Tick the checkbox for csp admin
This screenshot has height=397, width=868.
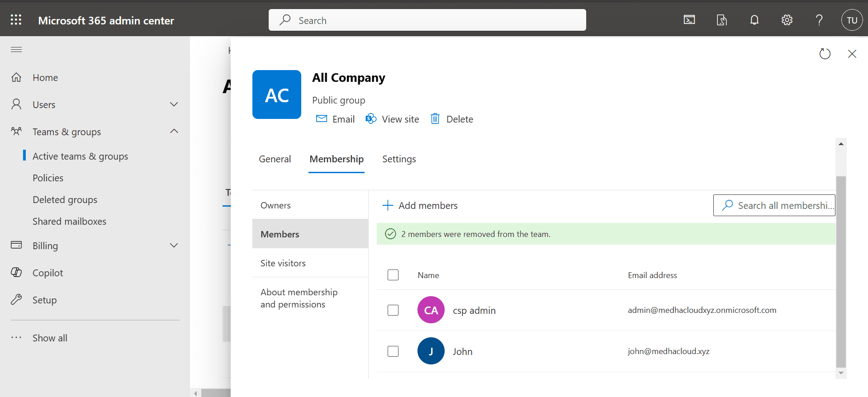pos(393,310)
